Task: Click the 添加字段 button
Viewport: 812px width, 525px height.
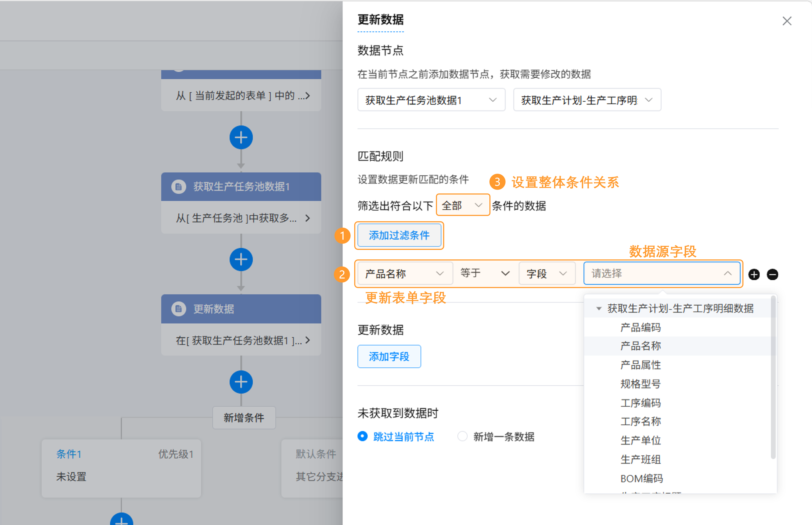Action: [389, 357]
